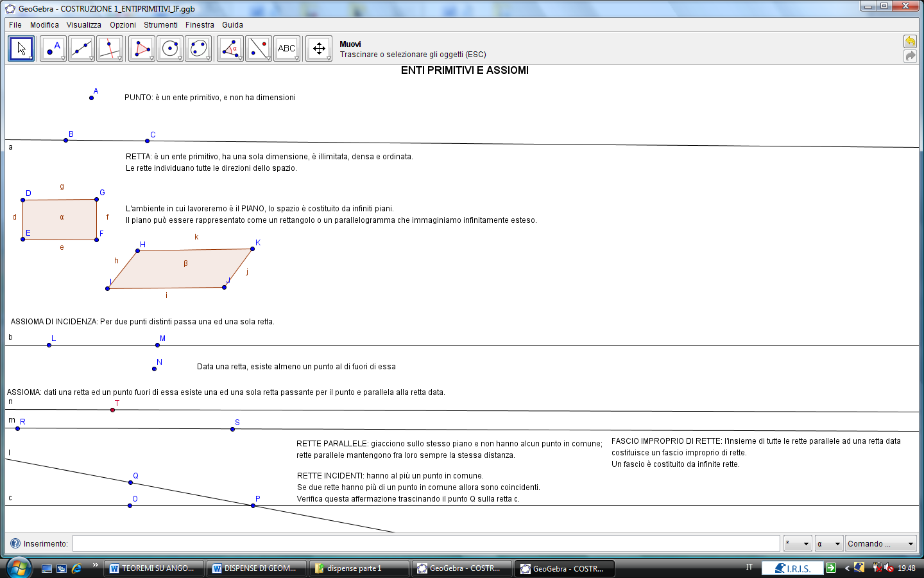
Task: Open the input bar help icon
Action: [15, 543]
